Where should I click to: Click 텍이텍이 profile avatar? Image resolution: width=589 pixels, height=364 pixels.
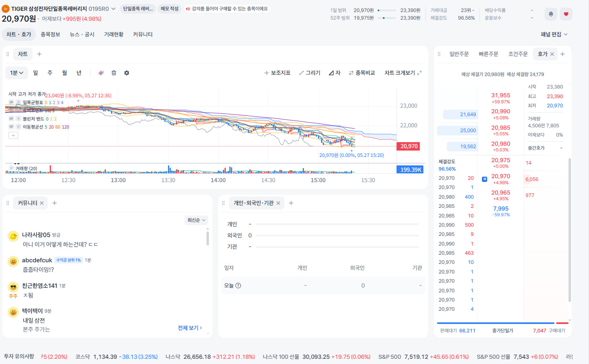tap(13, 312)
